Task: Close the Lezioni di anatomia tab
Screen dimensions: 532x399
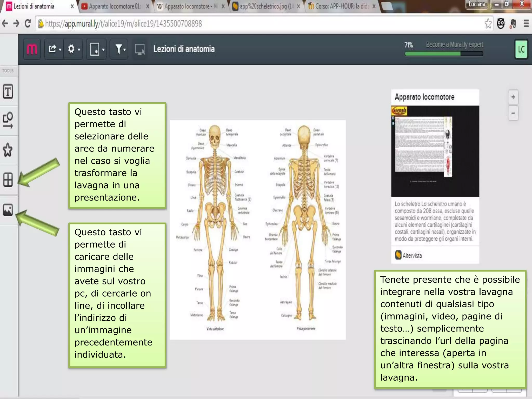Action: (72, 6)
